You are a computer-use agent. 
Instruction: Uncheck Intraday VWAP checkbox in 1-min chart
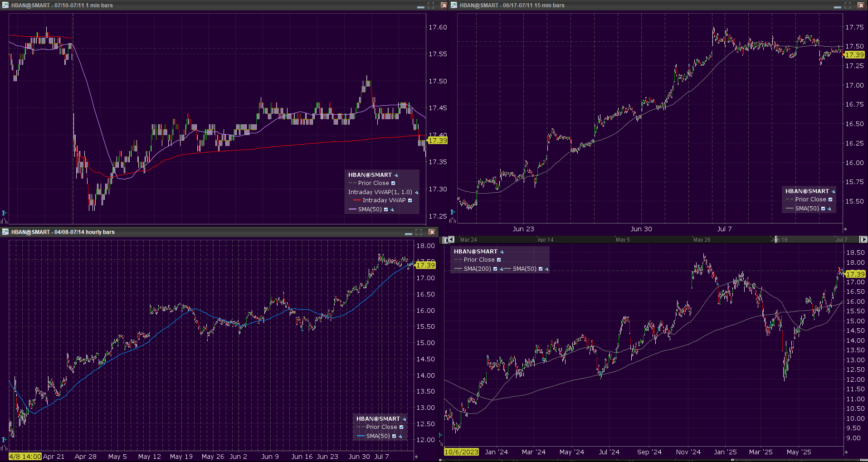click(x=410, y=200)
